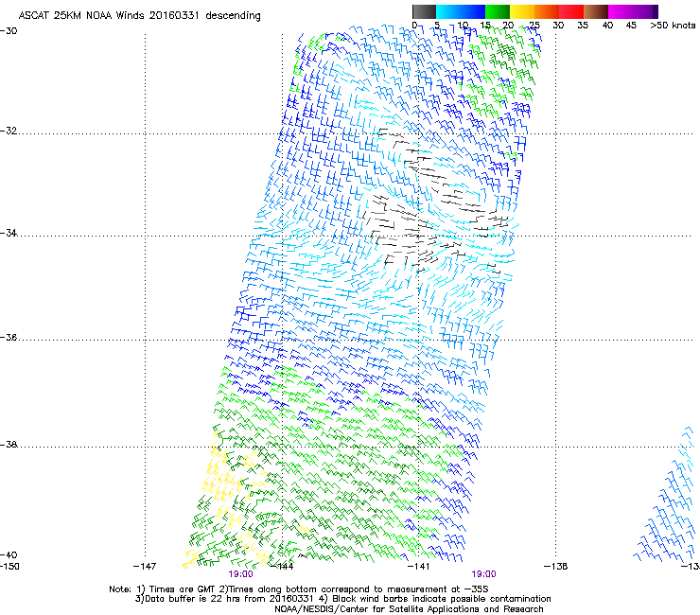Click the -141 longitude axis label
This screenshot has width=700, height=615.
click(419, 567)
